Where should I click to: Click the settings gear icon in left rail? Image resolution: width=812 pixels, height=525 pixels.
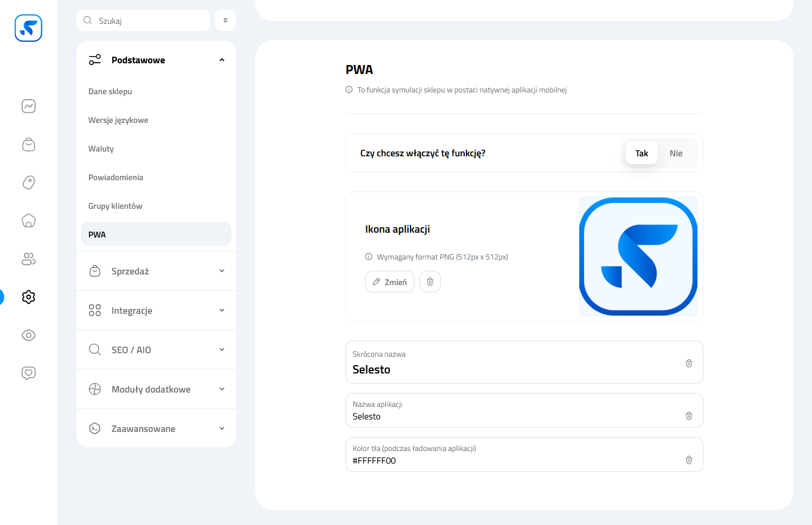click(29, 297)
